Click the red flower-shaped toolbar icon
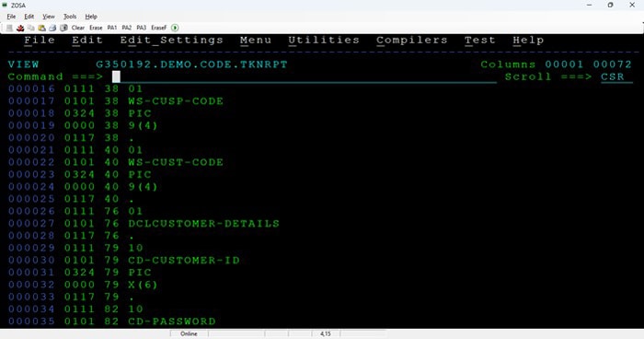 [20, 28]
